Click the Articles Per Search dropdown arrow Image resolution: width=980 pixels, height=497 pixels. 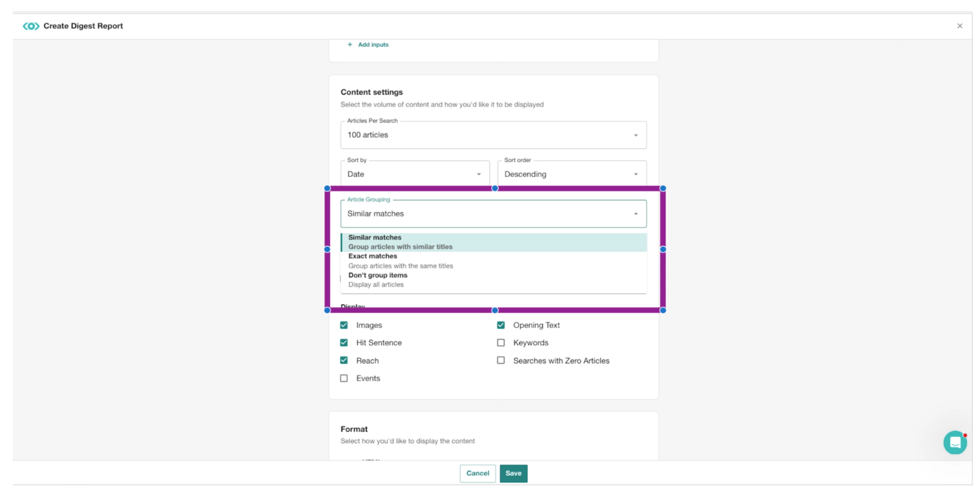(636, 135)
